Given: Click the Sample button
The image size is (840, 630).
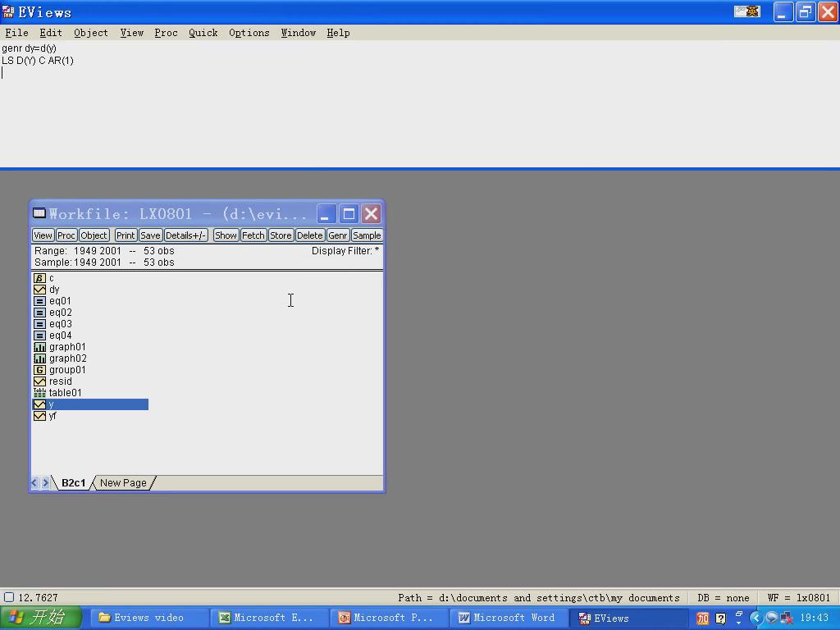Looking at the screenshot, I should (x=367, y=235).
